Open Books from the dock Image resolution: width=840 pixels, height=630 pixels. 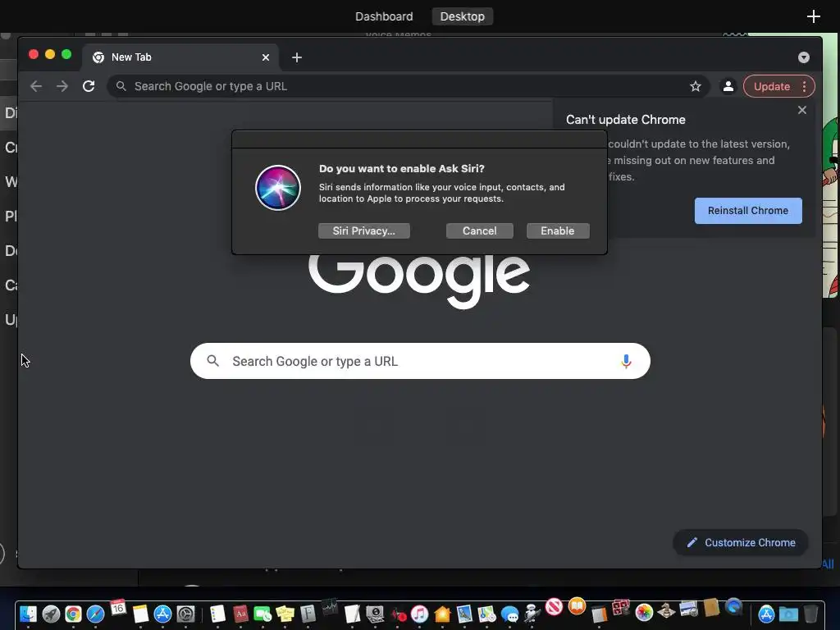coord(577,606)
